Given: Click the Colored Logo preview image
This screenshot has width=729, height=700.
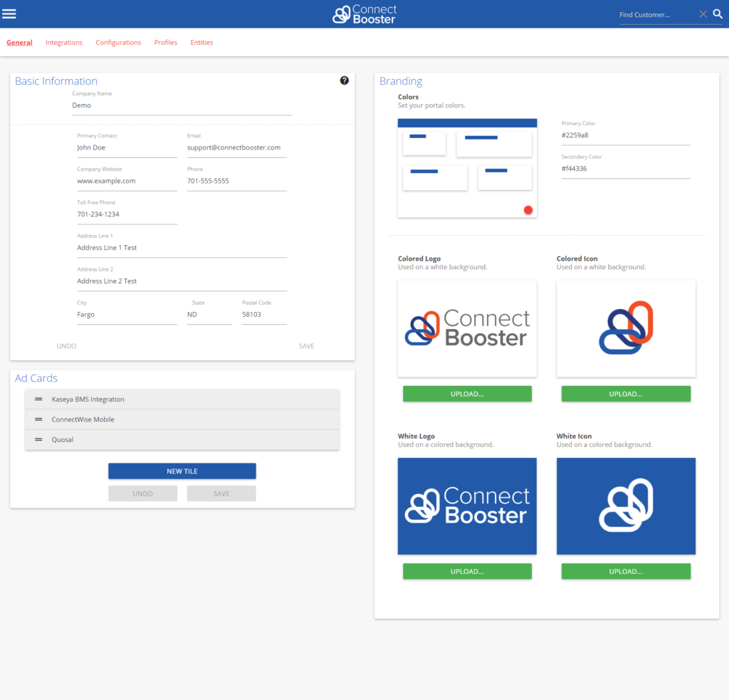Looking at the screenshot, I should coord(467,329).
